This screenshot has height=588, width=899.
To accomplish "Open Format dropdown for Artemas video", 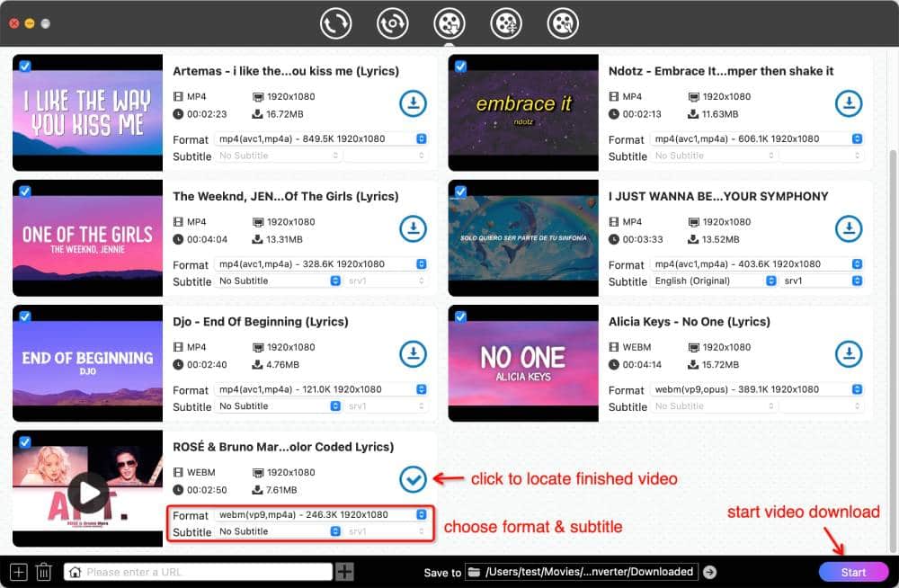I will coord(321,138).
